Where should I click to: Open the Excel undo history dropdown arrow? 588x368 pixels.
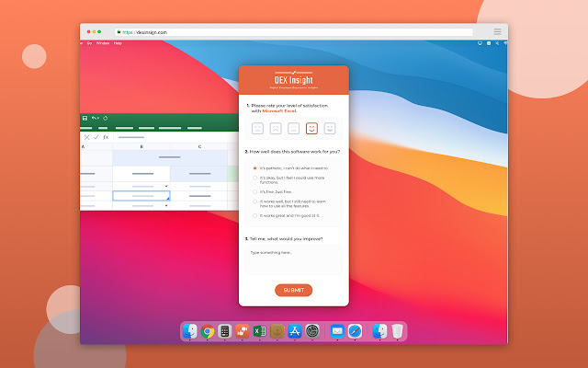[98, 119]
